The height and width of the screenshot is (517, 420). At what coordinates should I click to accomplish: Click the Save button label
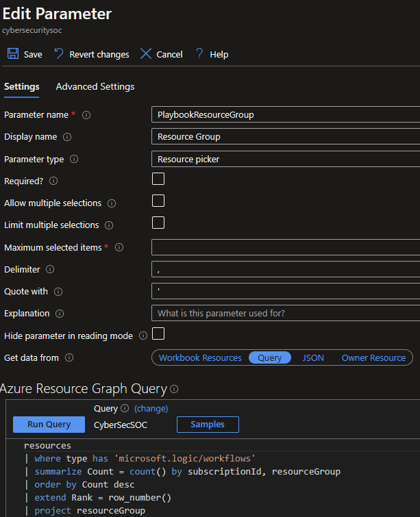pyautogui.click(x=33, y=54)
